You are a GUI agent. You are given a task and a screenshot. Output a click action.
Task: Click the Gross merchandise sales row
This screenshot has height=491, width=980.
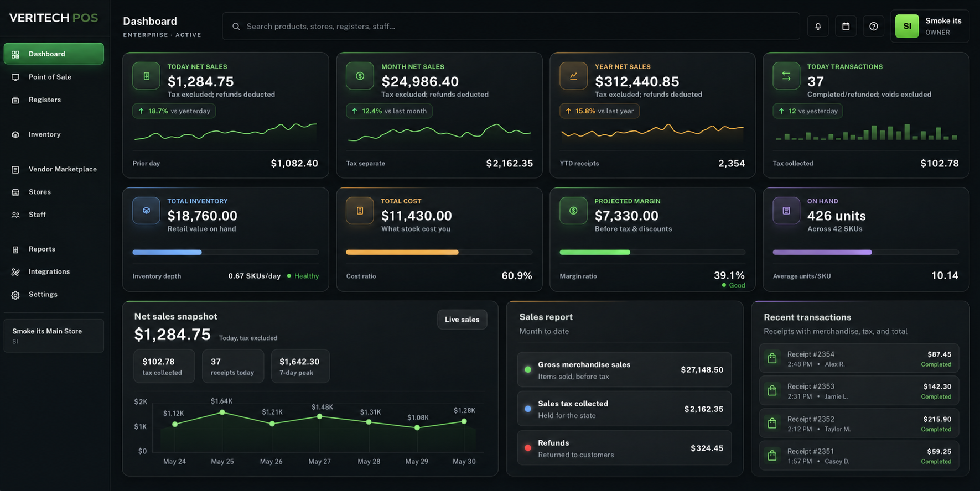click(x=624, y=370)
